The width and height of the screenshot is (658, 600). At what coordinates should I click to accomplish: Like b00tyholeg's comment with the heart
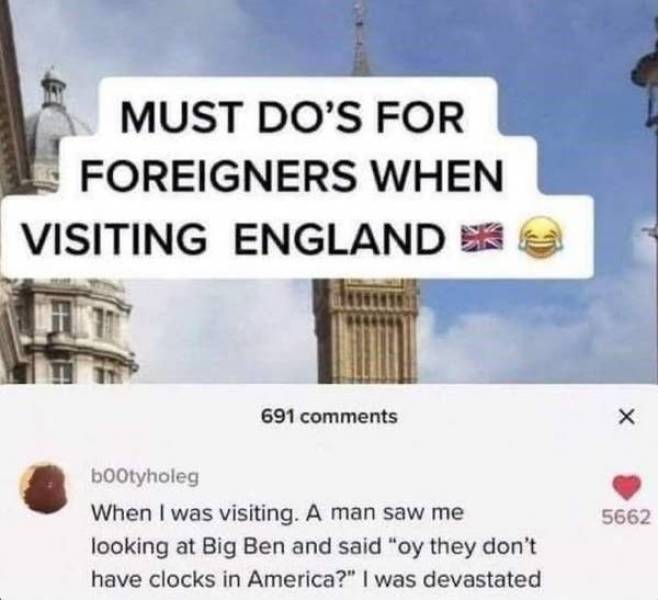tap(627, 486)
